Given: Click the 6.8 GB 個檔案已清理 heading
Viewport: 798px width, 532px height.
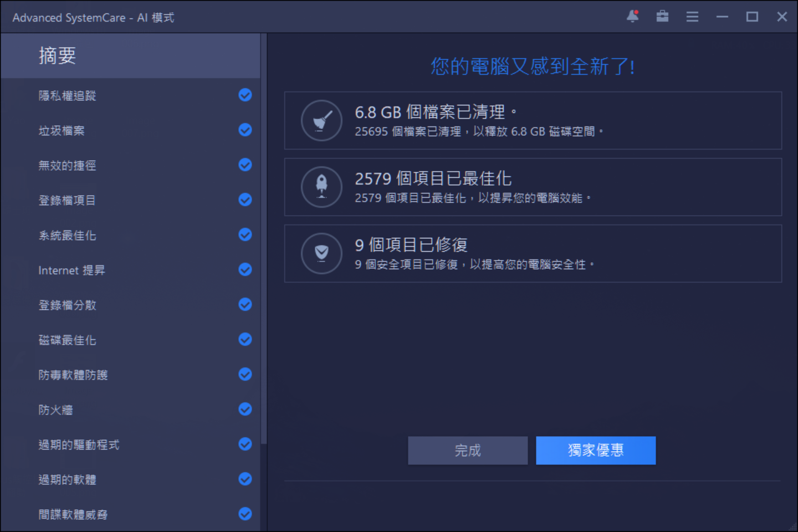Looking at the screenshot, I should [436, 112].
